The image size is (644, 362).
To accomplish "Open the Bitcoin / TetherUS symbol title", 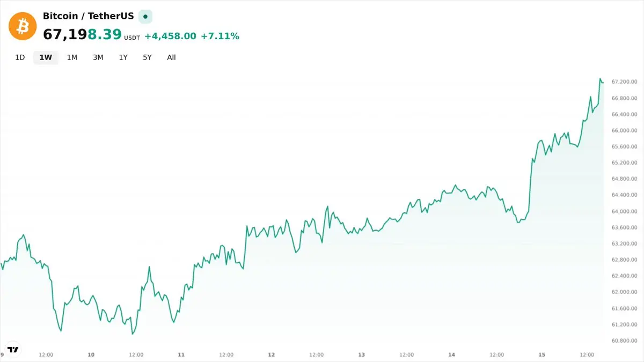I will point(89,16).
